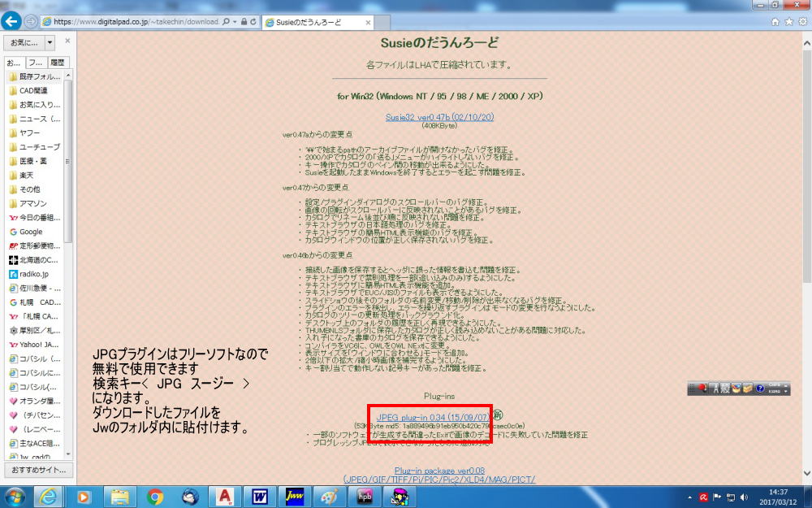Click the network status tray icon
Image resolution: width=812 pixels, height=508 pixels.
(731, 497)
